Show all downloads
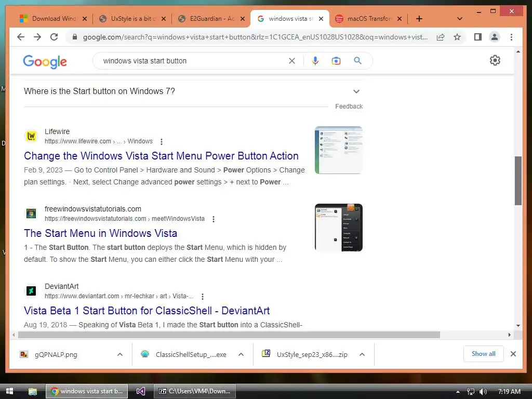The height and width of the screenshot is (399, 532). pos(484,354)
